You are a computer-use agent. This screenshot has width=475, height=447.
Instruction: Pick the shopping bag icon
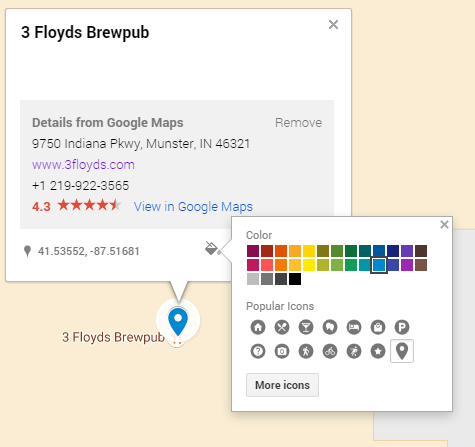coord(378,327)
